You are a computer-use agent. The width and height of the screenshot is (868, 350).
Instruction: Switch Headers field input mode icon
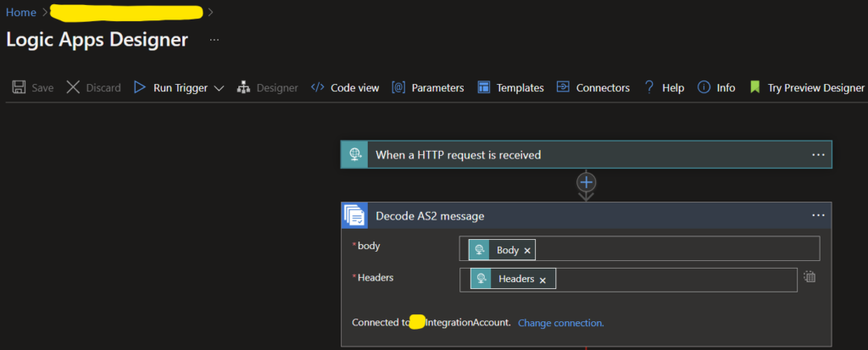click(810, 276)
